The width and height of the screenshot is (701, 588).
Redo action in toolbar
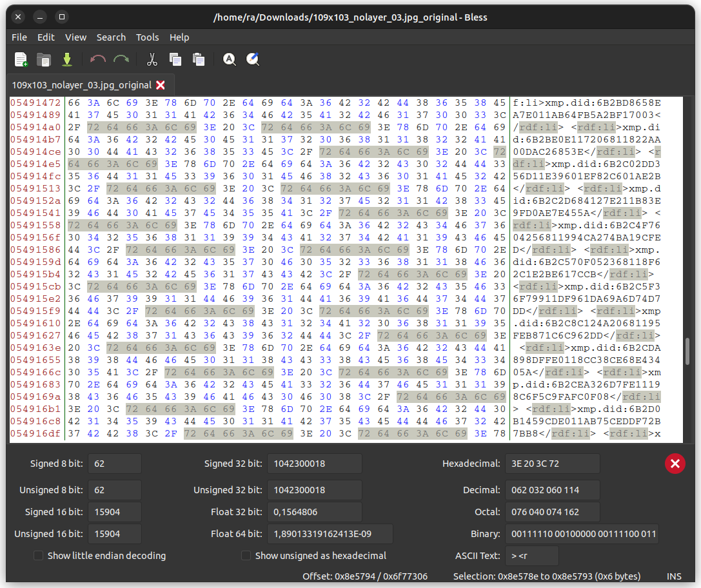point(121,59)
